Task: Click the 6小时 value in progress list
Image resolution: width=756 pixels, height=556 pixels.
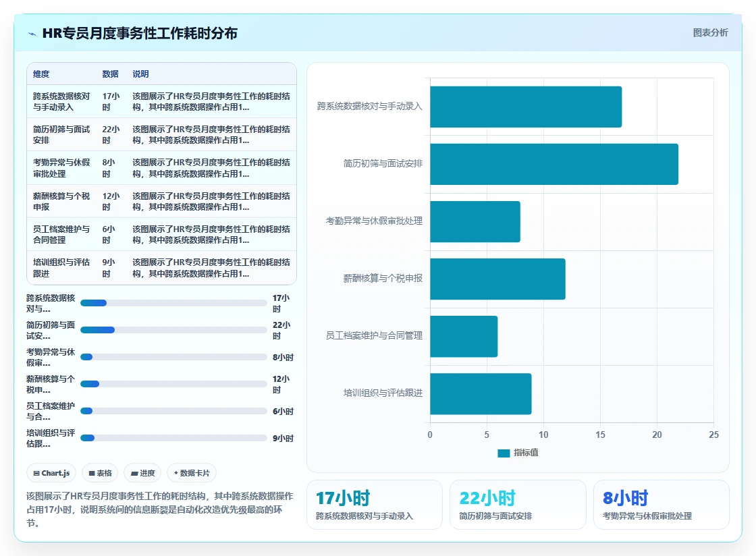Action: (x=283, y=411)
